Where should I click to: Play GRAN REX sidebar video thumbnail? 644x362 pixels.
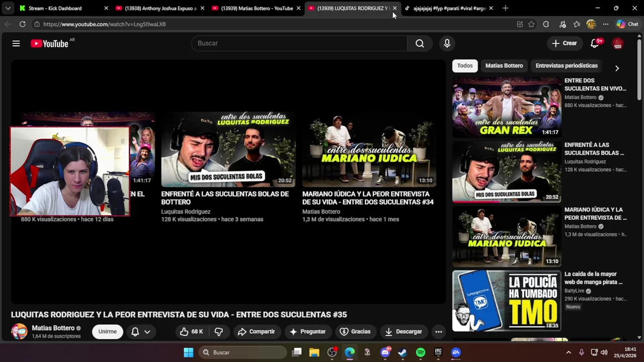507,108
